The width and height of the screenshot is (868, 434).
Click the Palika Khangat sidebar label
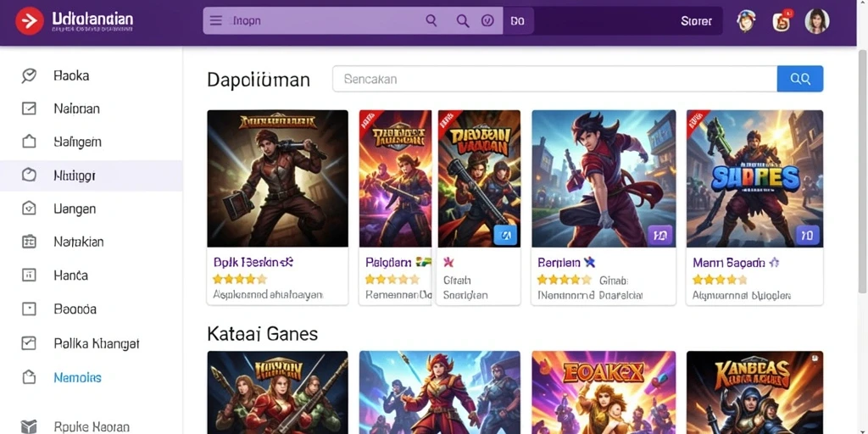pyautogui.click(x=97, y=344)
